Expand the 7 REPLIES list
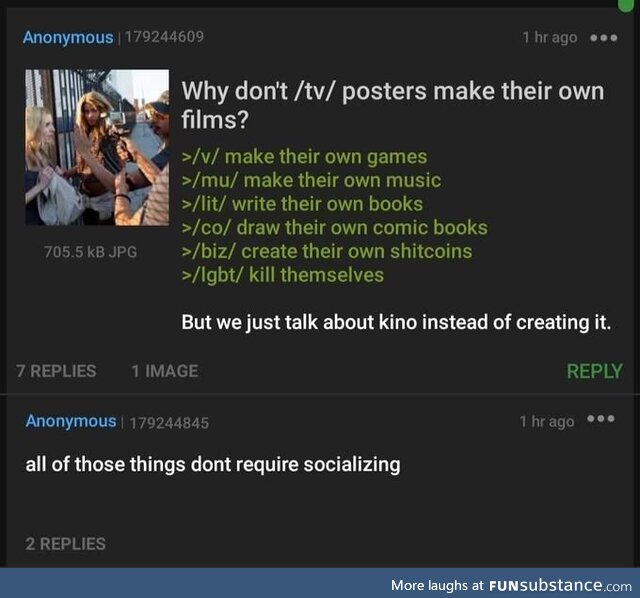 point(56,371)
